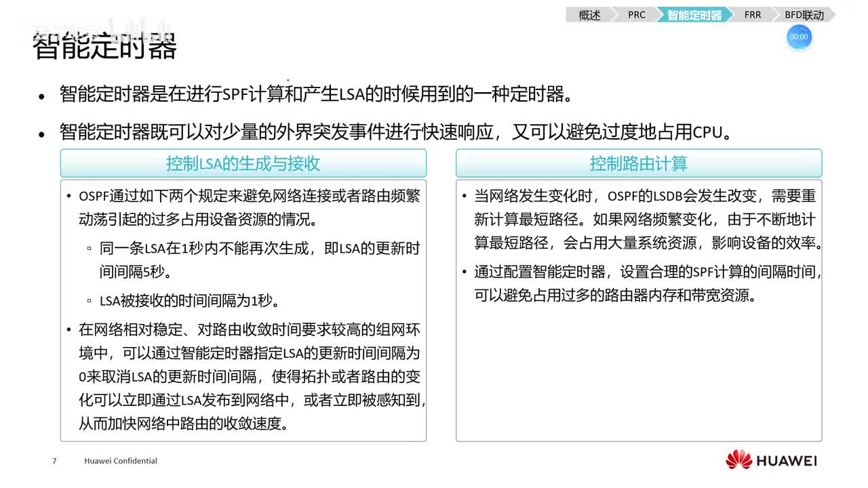This screenshot has height=488, width=868.
Task: Click the slide title 智能定时器
Action: (104, 47)
